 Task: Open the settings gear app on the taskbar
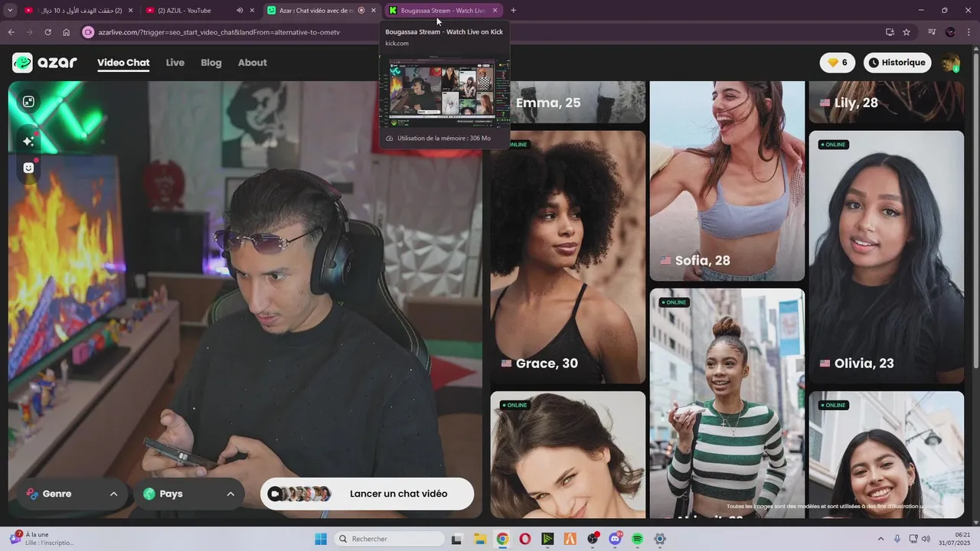point(660,539)
